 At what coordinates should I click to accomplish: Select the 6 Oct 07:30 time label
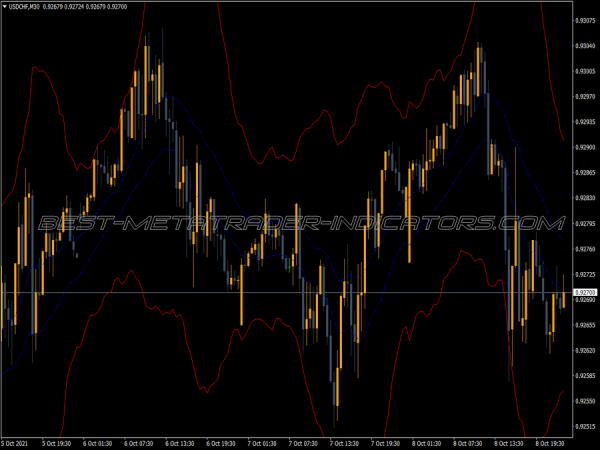tap(138, 442)
